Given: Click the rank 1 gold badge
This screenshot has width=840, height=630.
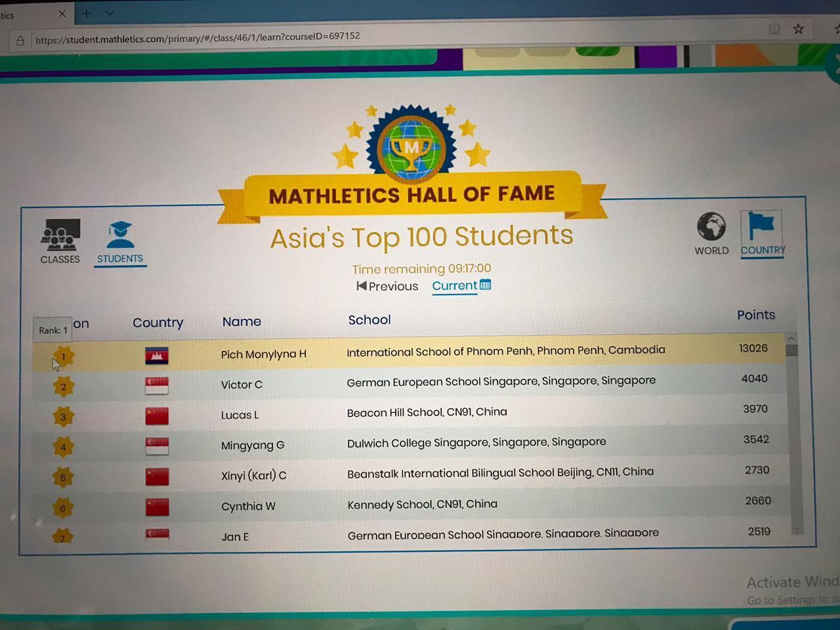Looking at the screenshot, I should coord(63,356).
